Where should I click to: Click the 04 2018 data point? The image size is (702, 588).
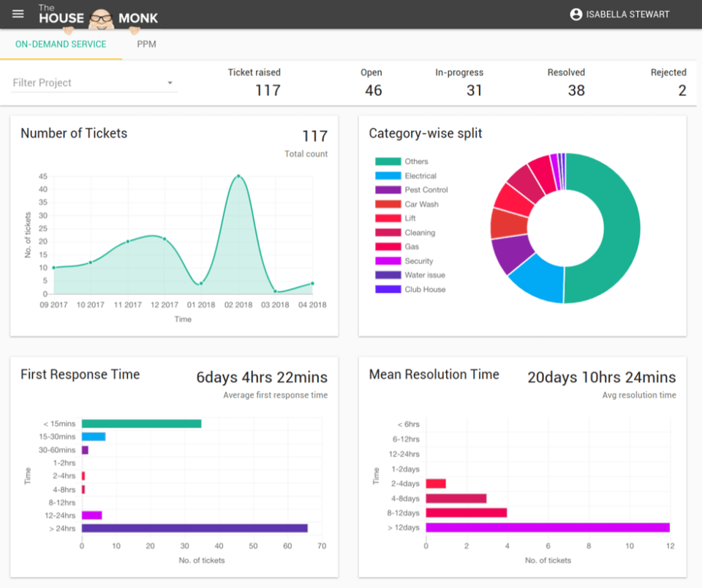click(312, 284)
